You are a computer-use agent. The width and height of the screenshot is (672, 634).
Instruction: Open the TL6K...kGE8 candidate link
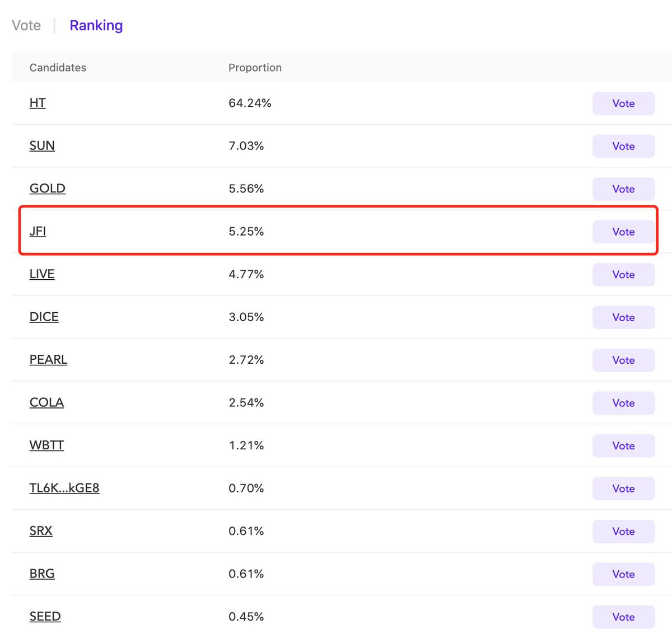click(x=64, y=488)
